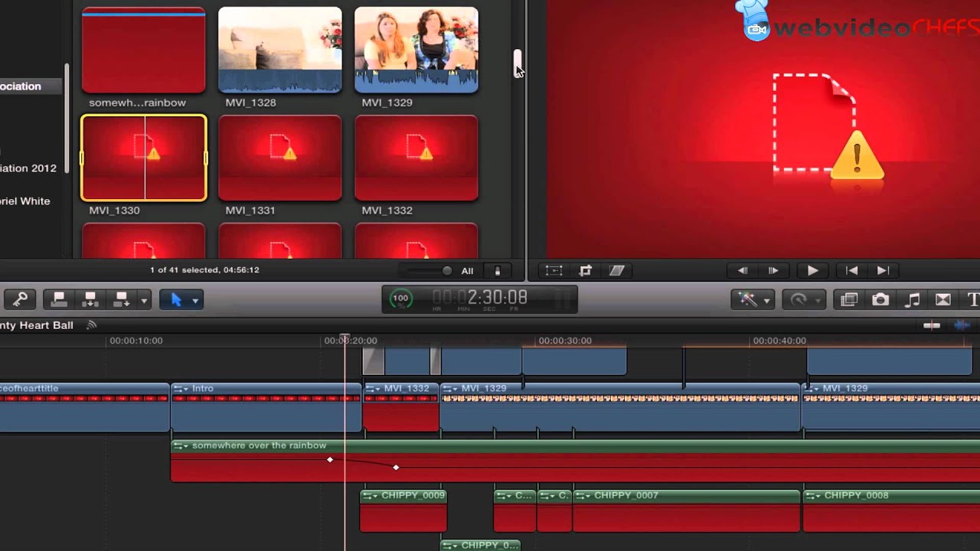Open the Transitions browser icon

(943, 300)
